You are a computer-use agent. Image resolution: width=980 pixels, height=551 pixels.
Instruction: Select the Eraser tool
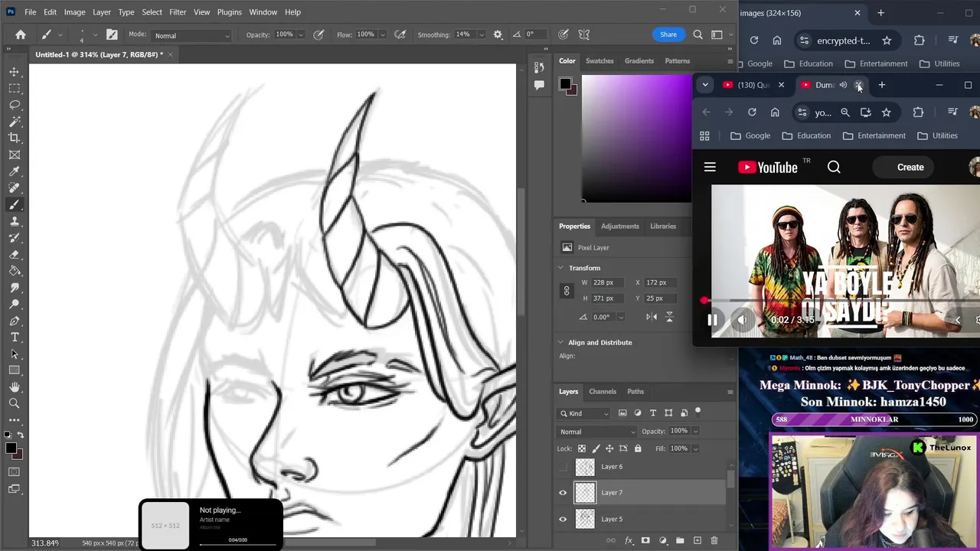15,255
